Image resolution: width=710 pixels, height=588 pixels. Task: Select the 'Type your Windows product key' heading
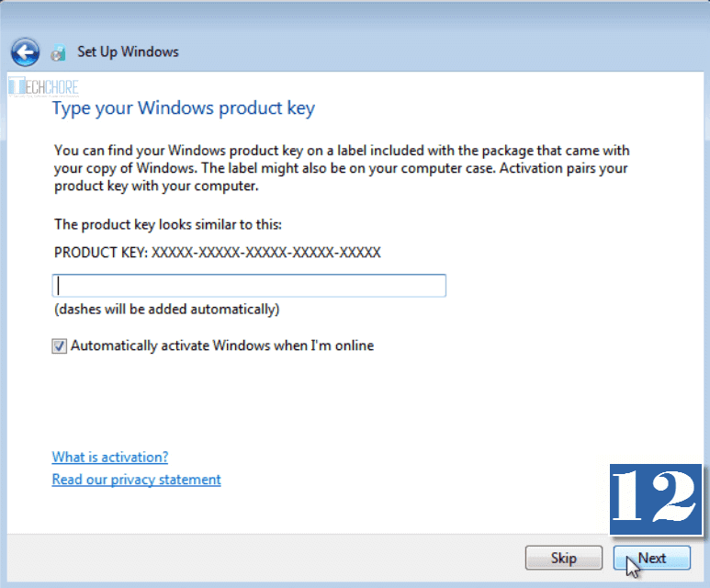tap(184, 108)
